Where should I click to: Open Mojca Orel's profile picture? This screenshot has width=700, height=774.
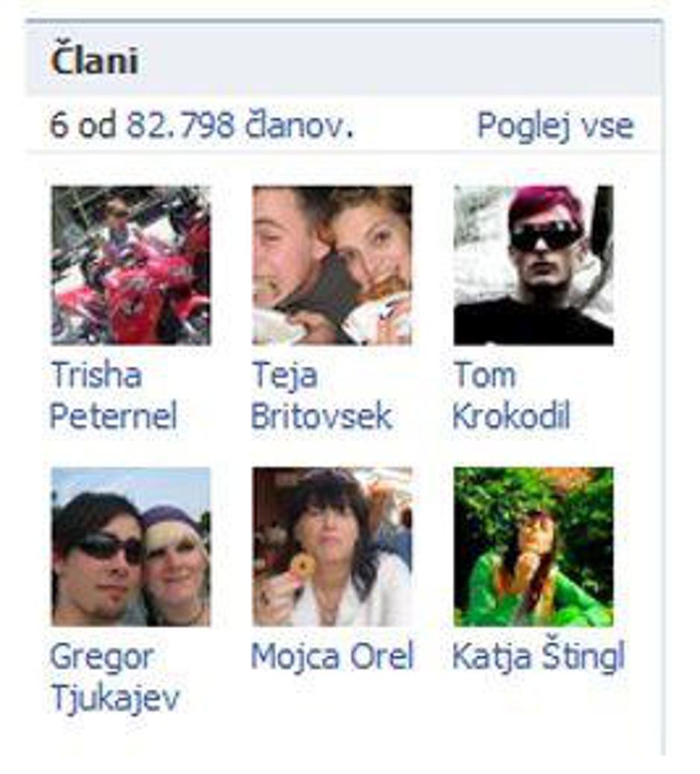point(332,547)
